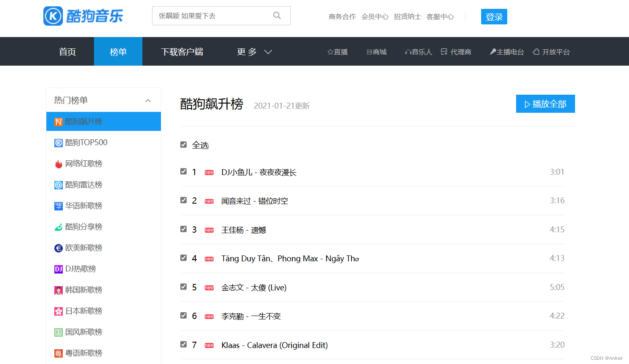Open the 招贤纳士 link

pos(407,16)
